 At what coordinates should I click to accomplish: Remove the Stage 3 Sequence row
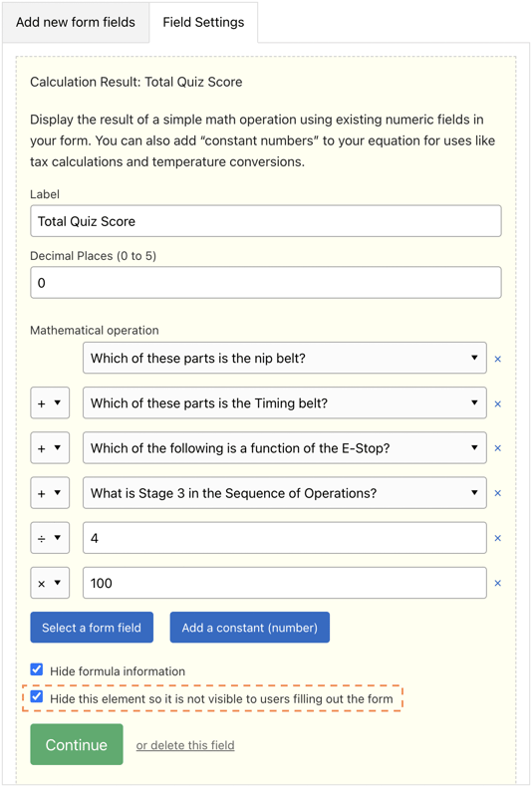pos(498,493)
